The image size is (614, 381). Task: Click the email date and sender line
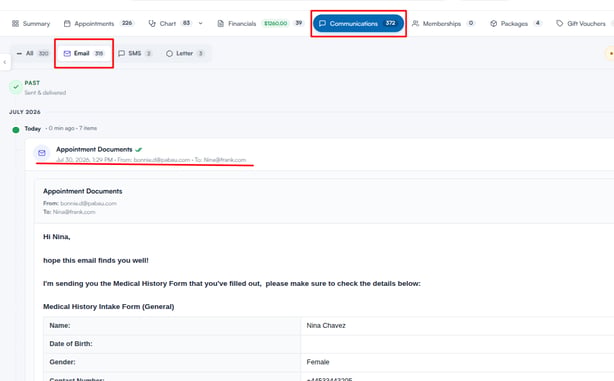151,160
